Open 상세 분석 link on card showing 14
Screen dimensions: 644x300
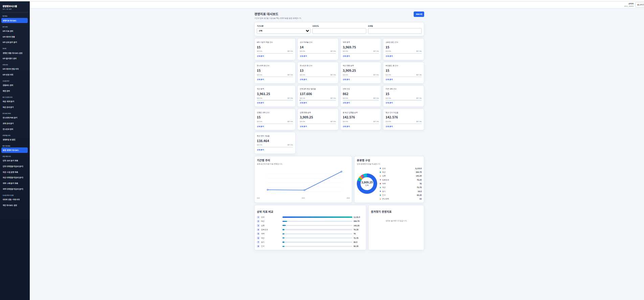303,56
